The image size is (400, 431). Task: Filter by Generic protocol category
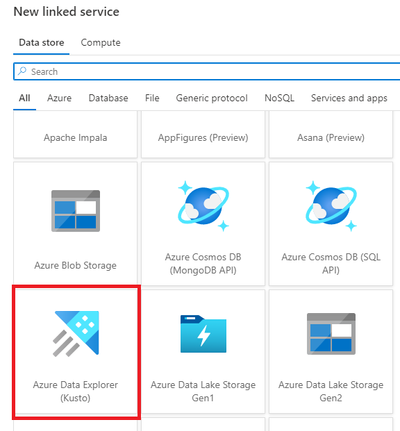pyautogui.click(x=212, y=98)
